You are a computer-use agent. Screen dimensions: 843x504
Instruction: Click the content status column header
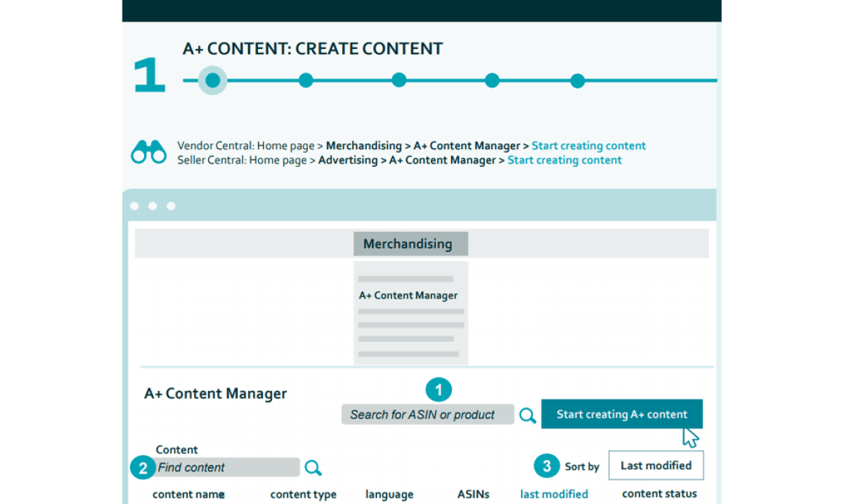[x=659, y=493]
